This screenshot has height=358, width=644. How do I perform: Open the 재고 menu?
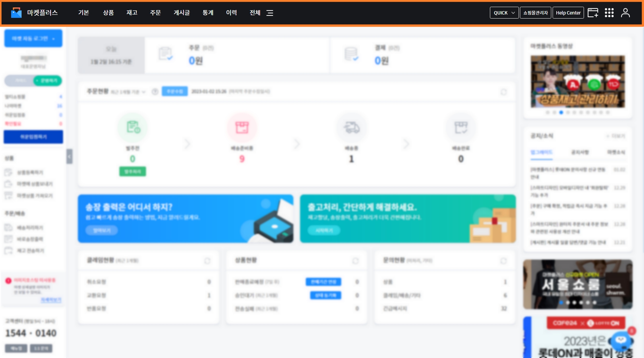(132, 13)
